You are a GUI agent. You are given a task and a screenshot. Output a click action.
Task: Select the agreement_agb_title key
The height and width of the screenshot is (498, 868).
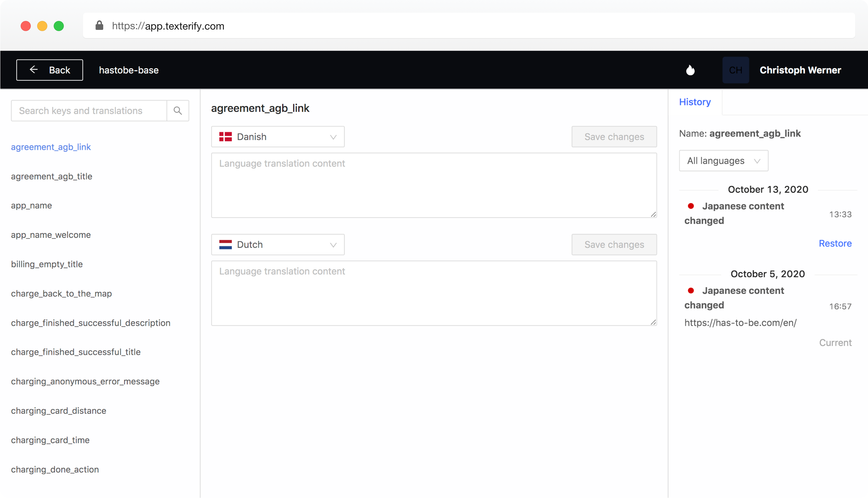point(52,176)
